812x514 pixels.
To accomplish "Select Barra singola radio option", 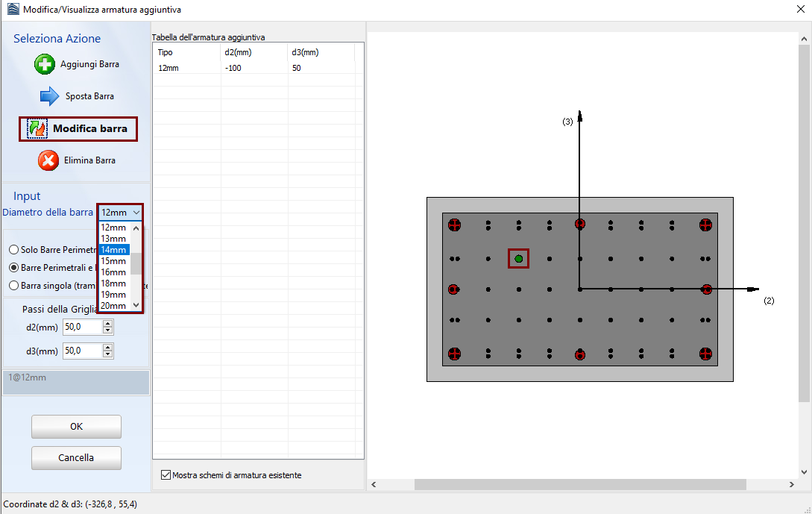I will 14,285.
